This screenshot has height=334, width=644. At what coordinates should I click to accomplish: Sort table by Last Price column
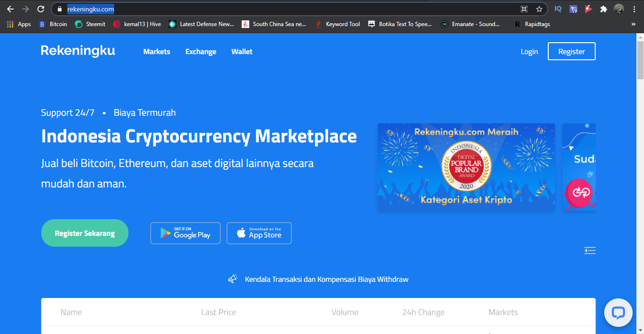(x=218, y=312)
